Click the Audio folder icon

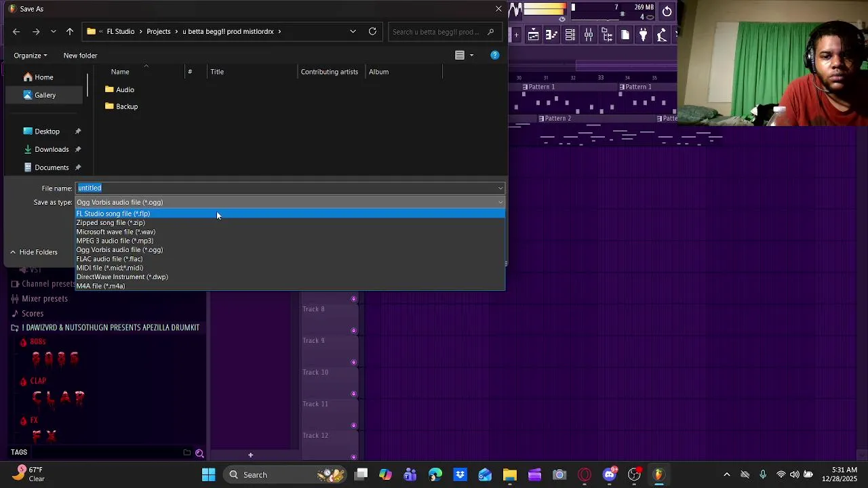110,89
